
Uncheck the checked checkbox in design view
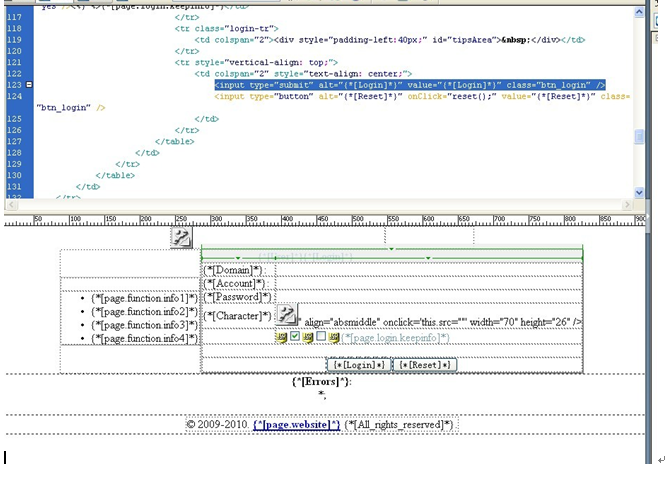tap(295, 336)
